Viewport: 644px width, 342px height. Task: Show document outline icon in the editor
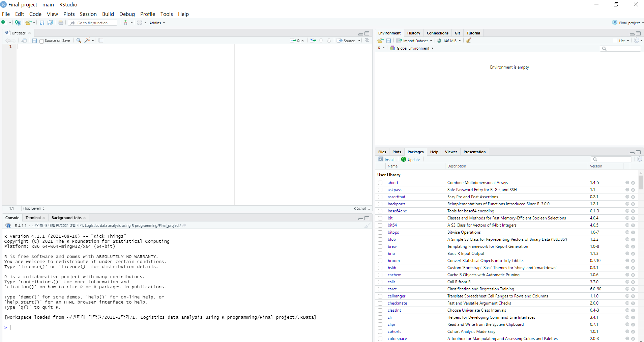pyautogui.click(x=367, y=41)
